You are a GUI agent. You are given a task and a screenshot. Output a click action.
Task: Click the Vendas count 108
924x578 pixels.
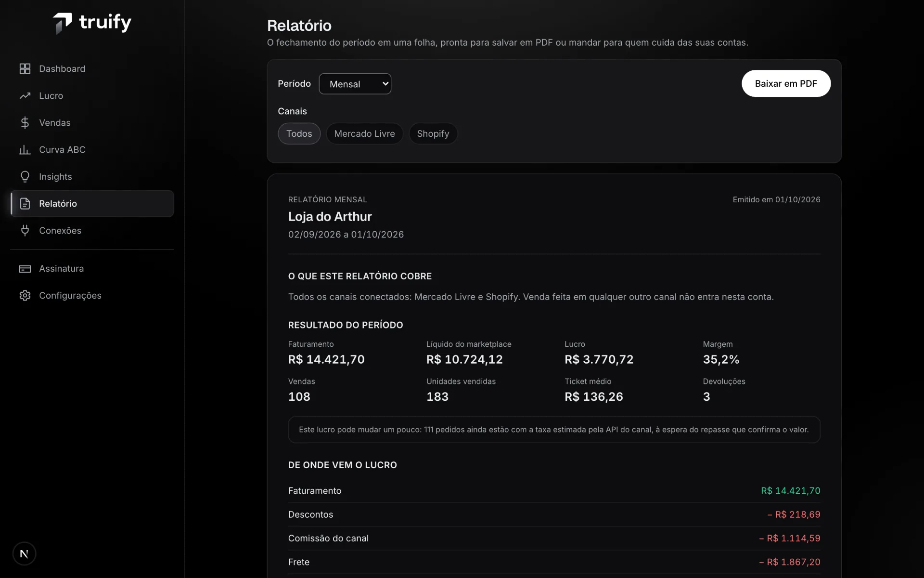[299, 396]
